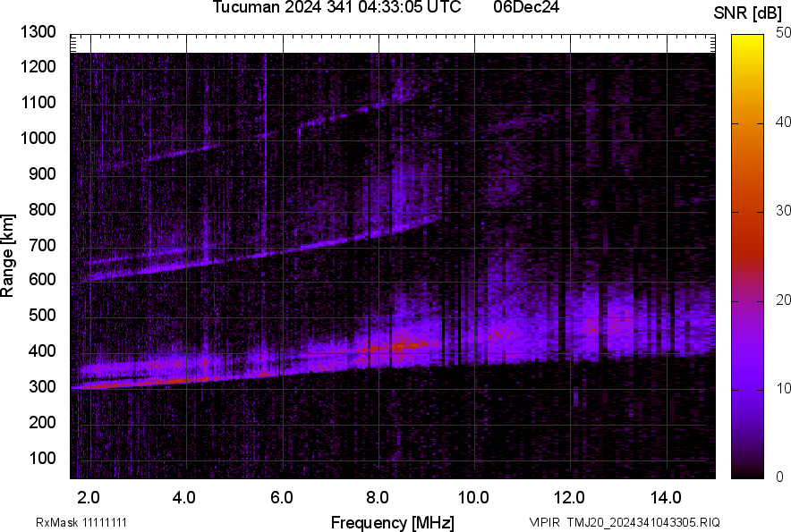791x532 pixels.
Task: Click the colorbar value "0"
Action: click(780, 477)
